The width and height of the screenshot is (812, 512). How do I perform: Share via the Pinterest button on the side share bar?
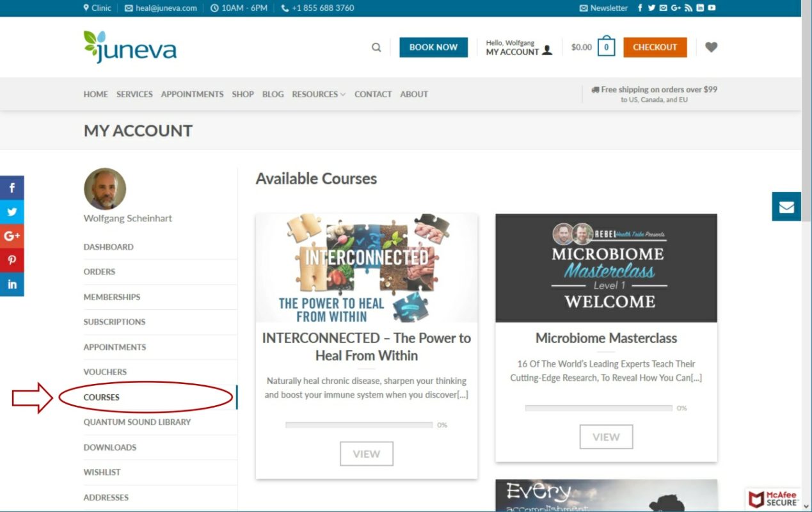pos(12,260)
